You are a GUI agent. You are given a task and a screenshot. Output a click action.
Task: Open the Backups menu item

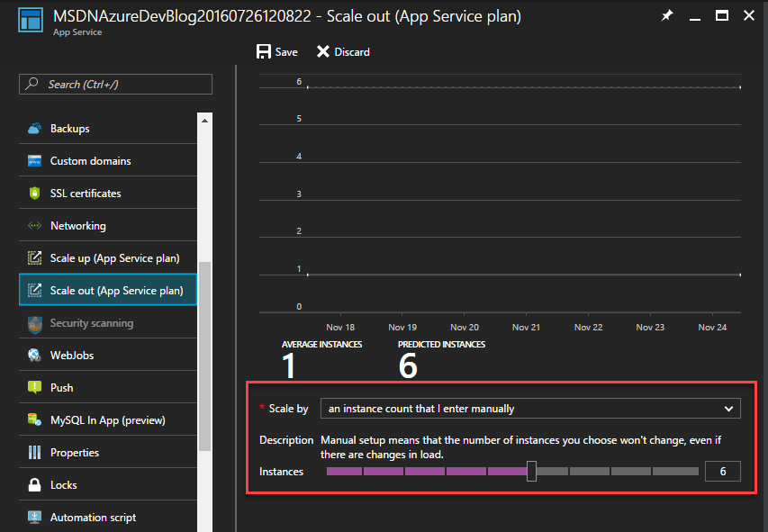(x=108, y=129)
